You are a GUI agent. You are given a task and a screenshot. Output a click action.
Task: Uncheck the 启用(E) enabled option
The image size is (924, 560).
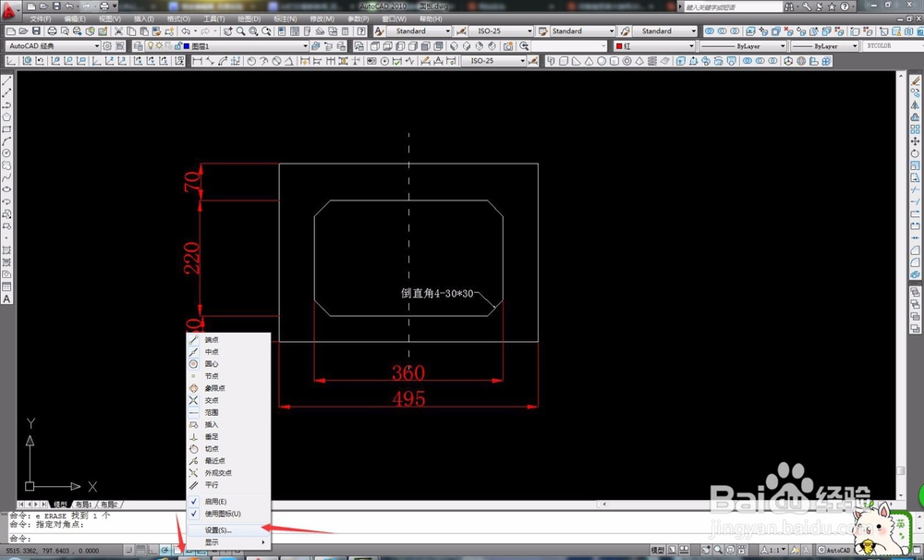pos(228,502)
